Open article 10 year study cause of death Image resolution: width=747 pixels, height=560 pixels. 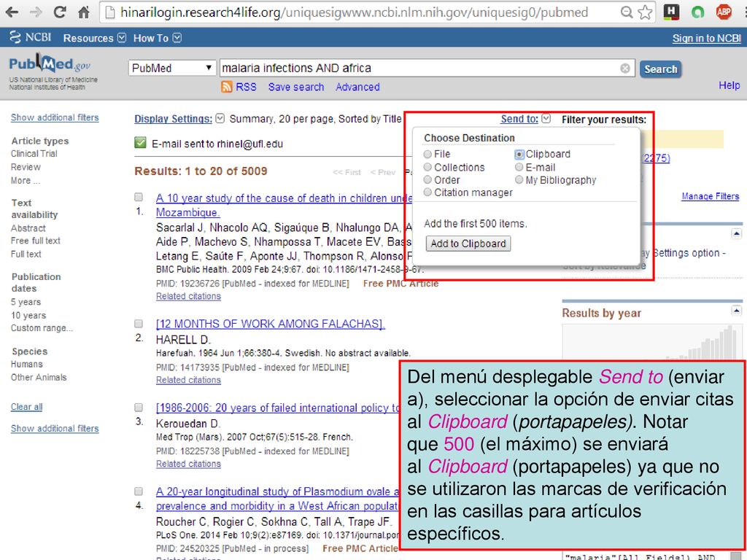(x=284, y=205)
